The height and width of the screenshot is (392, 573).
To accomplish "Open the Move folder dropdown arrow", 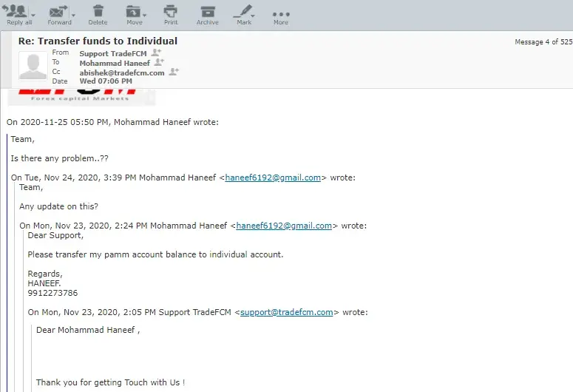I will point(144,15).
